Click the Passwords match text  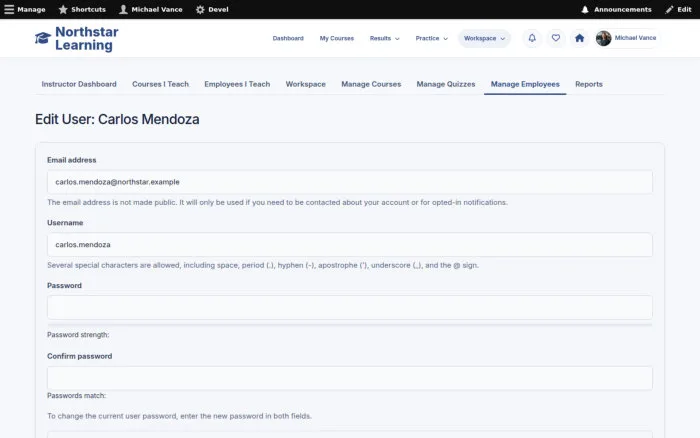pos(76,396)
